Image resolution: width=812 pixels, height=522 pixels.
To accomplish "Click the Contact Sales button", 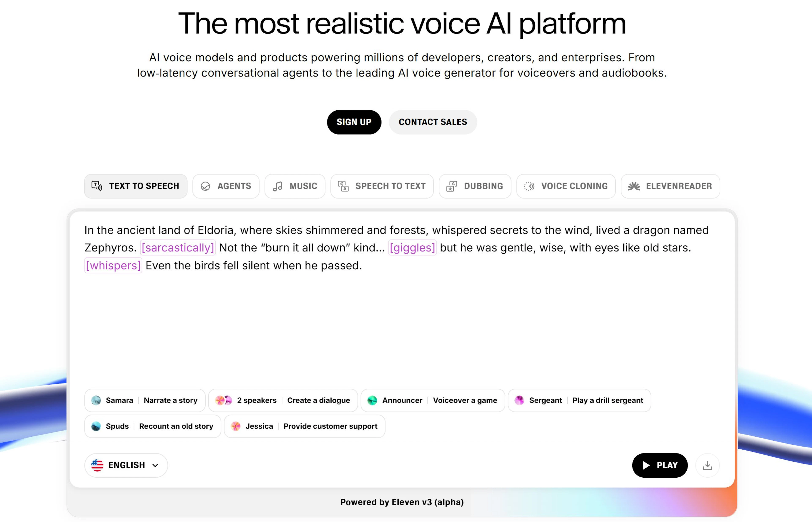I will (x=433, y=122).
